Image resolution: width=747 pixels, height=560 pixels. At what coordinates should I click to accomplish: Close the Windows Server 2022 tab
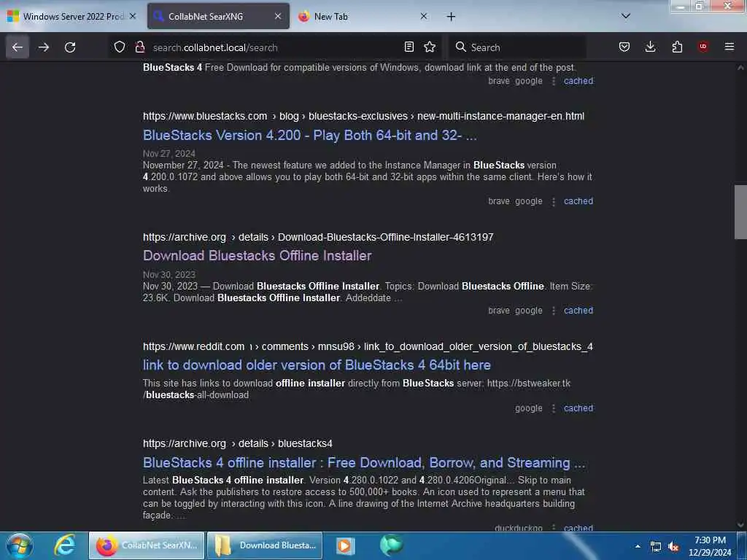133,17
